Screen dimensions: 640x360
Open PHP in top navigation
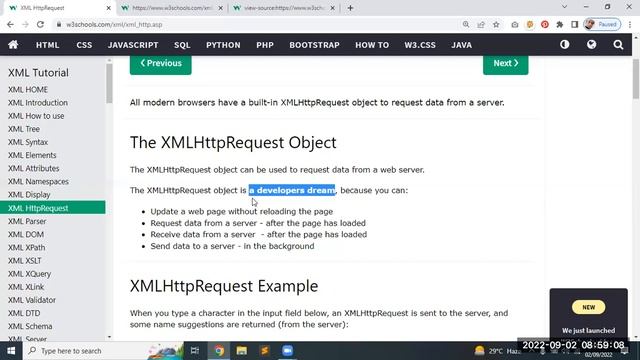(265, 45)
